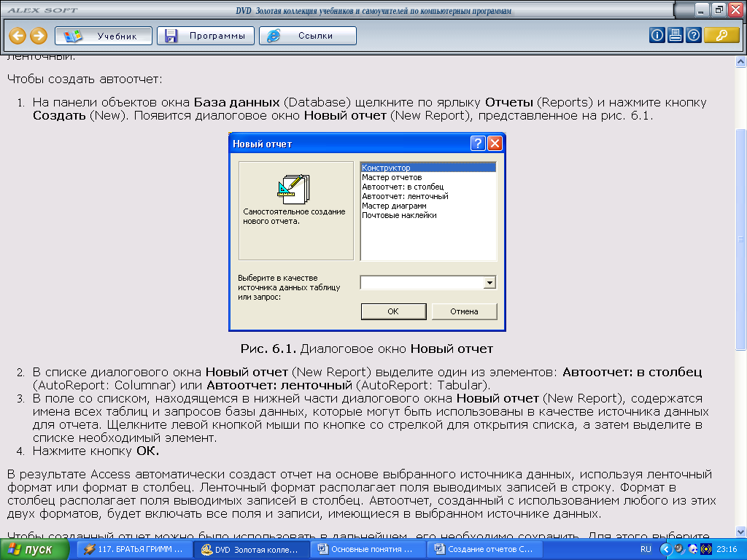Switch to Основные понятия Word taskbar item
Viewport: 747px width, 560px height.
click(x=368, y=550)
